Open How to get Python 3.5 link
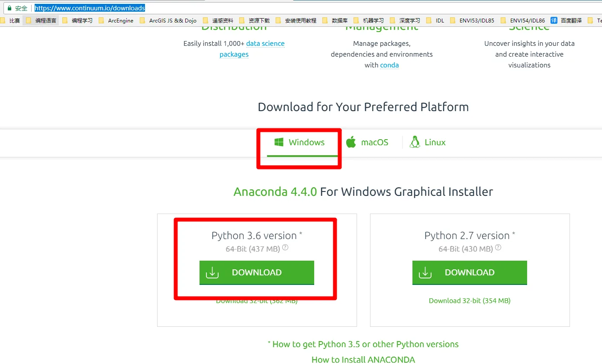 [363, 344]
